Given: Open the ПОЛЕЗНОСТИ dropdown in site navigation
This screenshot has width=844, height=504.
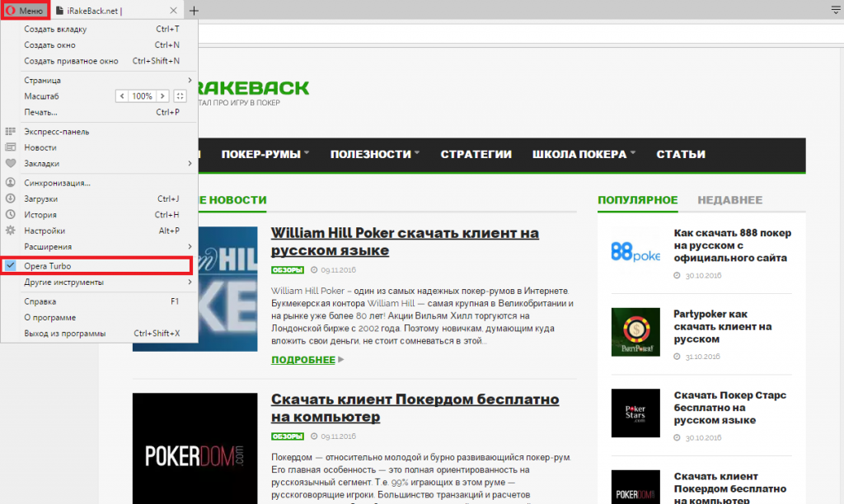Looking at the screenshot, I should coord(375,154).
